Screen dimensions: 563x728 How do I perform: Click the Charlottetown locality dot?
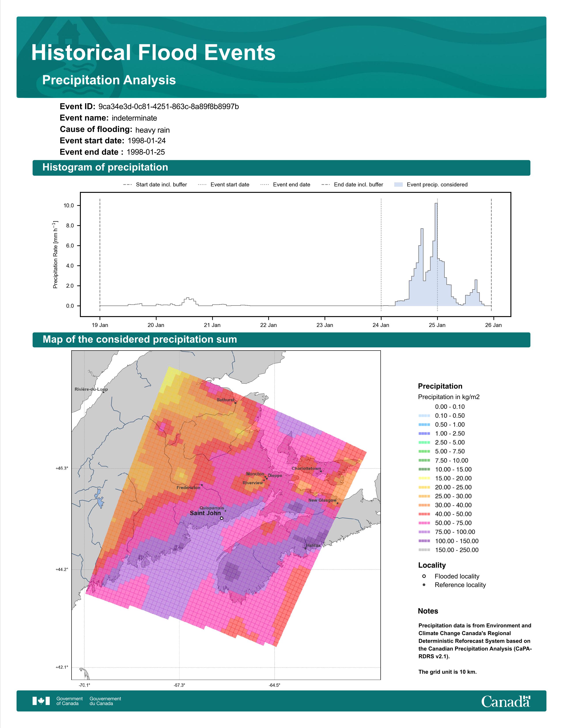pos(321,471)
